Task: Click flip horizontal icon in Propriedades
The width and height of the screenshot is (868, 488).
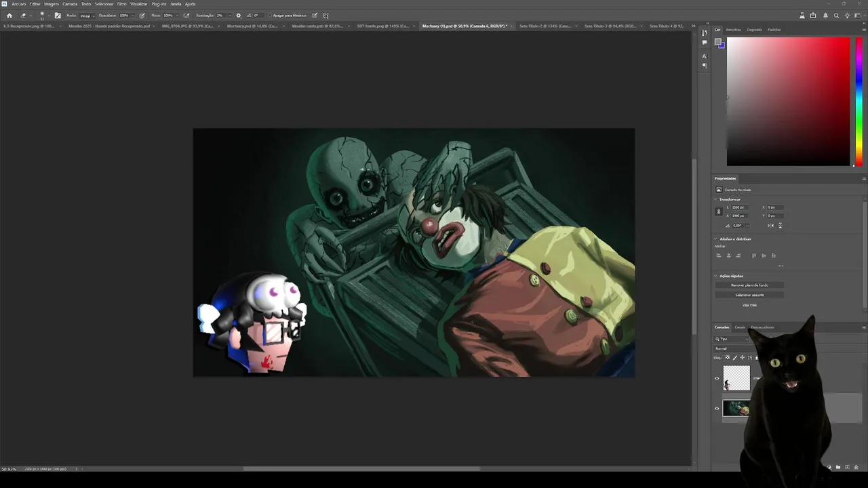Action: (771, 226)
